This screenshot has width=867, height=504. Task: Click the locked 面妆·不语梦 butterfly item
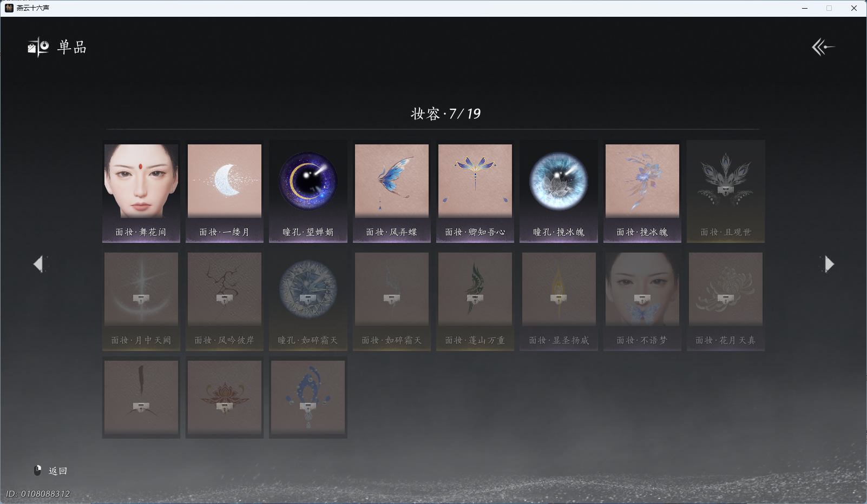(642, 300)
